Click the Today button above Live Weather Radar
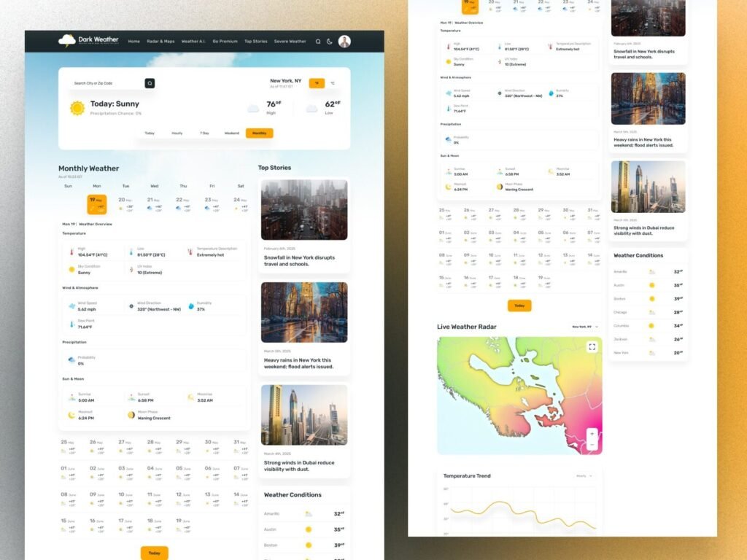The image size is (747, 560). click(x=519, y=306)
